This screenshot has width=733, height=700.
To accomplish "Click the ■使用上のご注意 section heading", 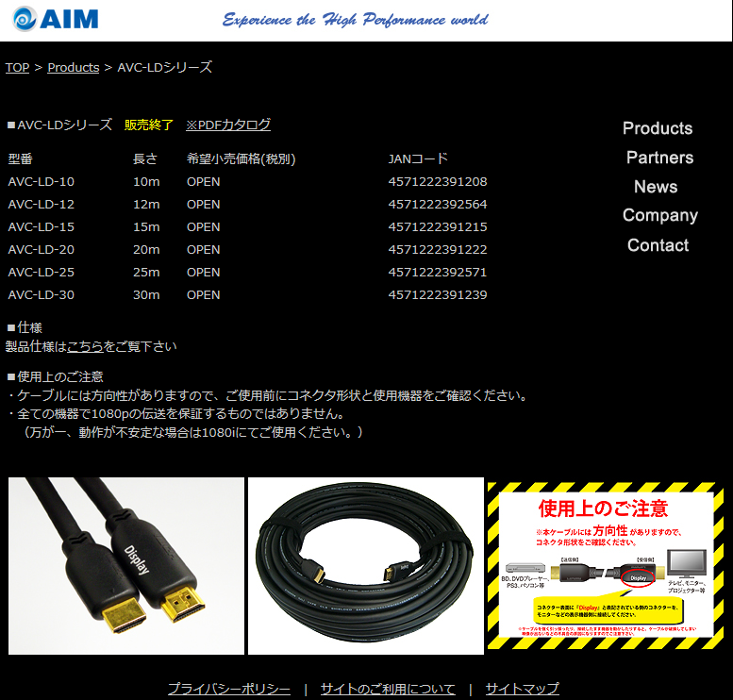I will 55,377.
